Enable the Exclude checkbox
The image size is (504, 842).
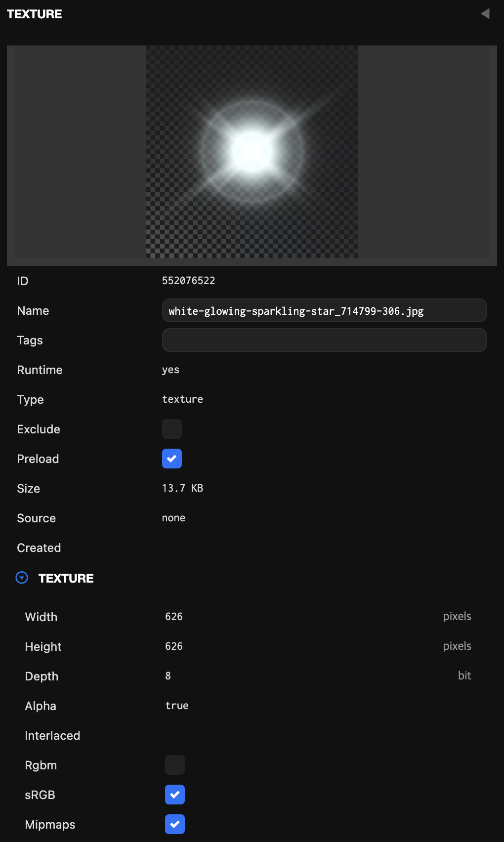[x=172, y=429]
